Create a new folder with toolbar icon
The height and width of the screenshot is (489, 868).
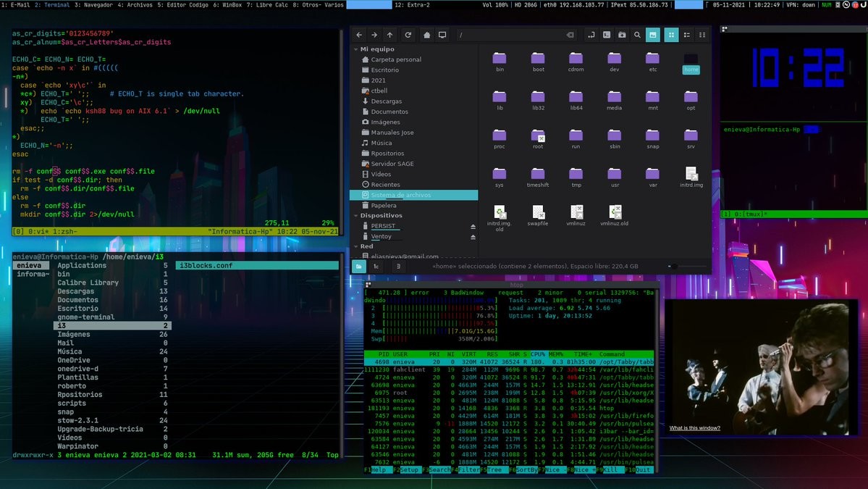(x=622, y=35)
